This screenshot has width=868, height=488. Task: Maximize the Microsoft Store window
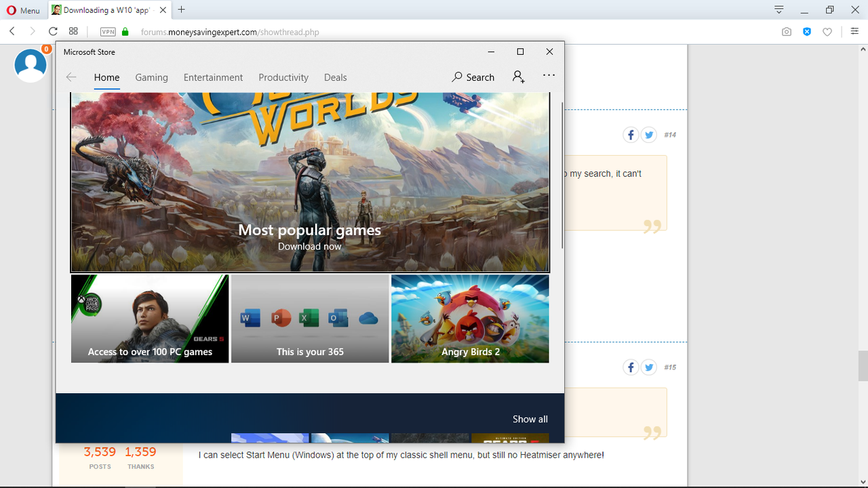pyautogui.click(x=520, y=52)
